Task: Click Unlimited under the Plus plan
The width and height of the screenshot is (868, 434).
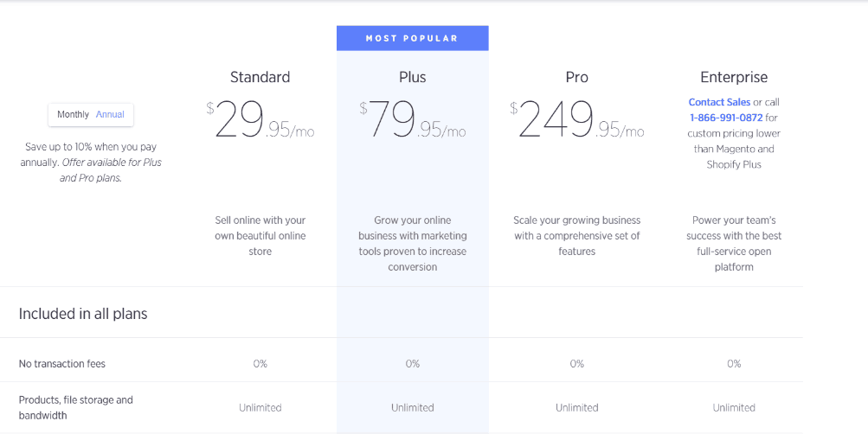Action: click(413, 407)
